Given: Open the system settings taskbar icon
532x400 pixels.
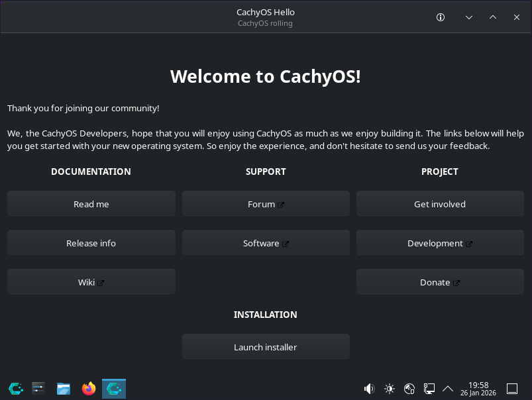Looking at the screenshot, I should tap(38, 389).
